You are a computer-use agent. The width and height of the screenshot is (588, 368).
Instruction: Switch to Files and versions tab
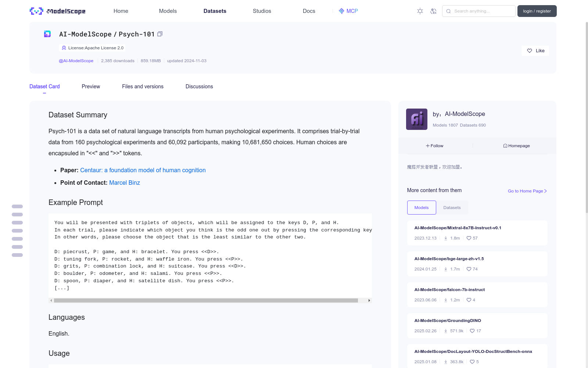click(143, 86)
